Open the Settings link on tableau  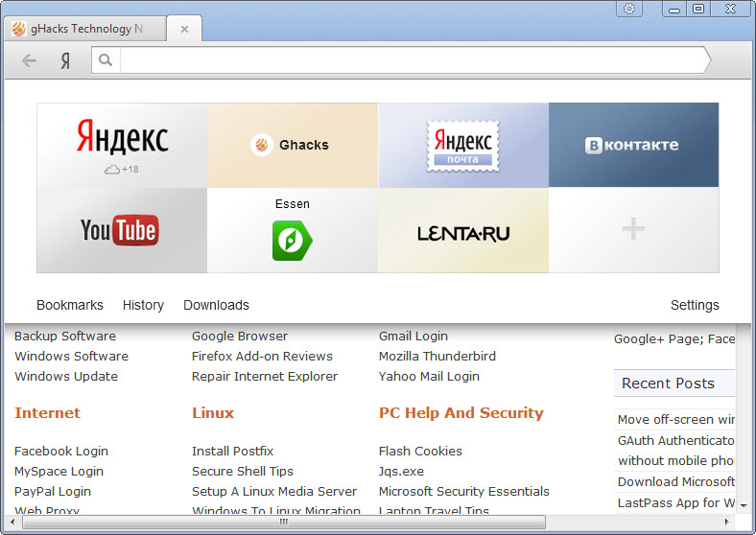(695, 305)
